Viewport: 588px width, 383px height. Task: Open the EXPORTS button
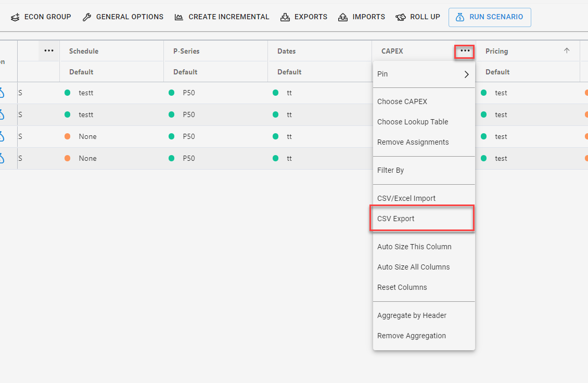[x=304, y=17]
